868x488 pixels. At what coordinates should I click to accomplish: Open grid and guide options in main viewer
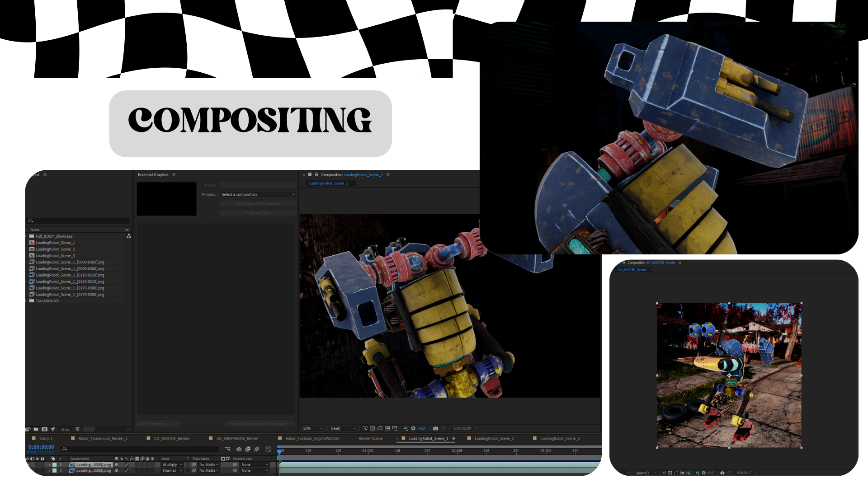[x=395, y=428]
